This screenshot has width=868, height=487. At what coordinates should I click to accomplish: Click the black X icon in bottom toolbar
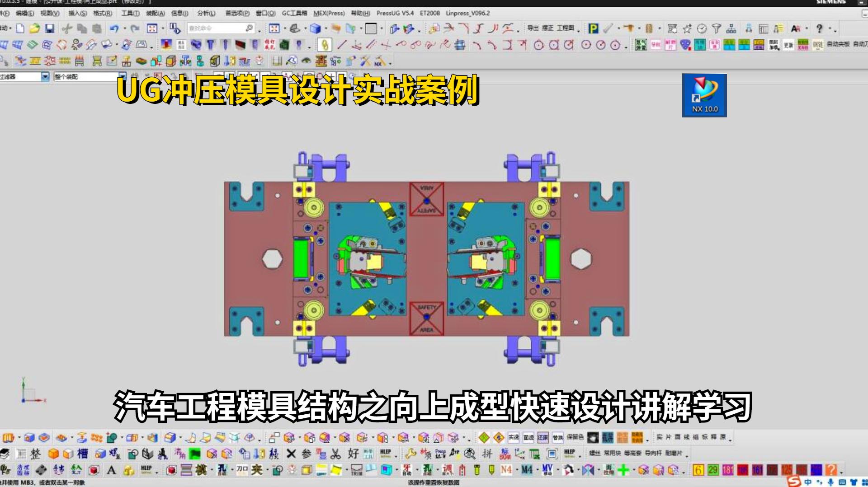coord(291,454)
